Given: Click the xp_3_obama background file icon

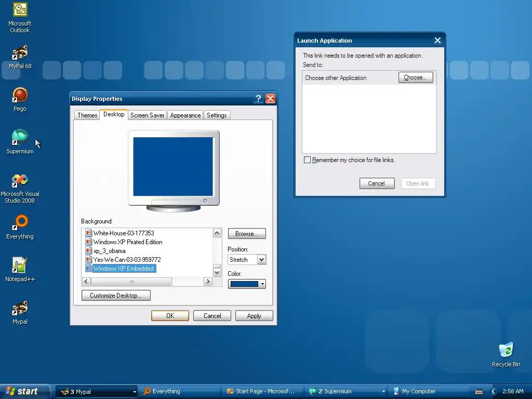Looking at the screenshot, I should tap(88, 251).
